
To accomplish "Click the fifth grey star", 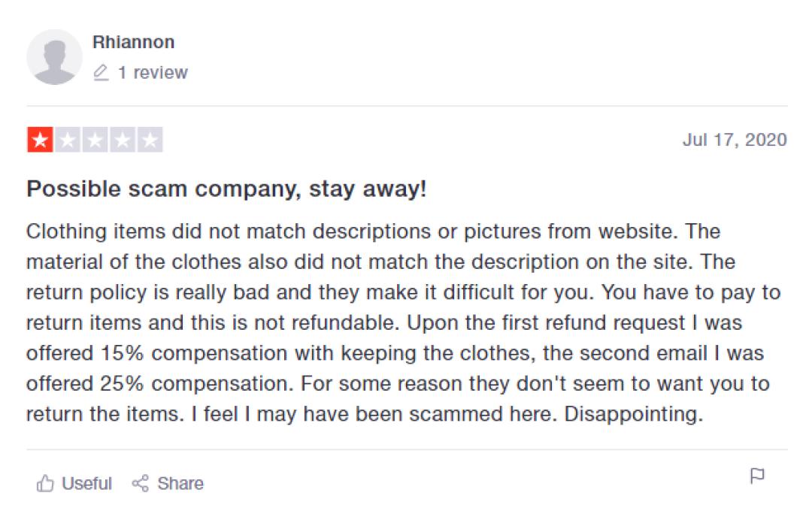I will pos(150,141).
